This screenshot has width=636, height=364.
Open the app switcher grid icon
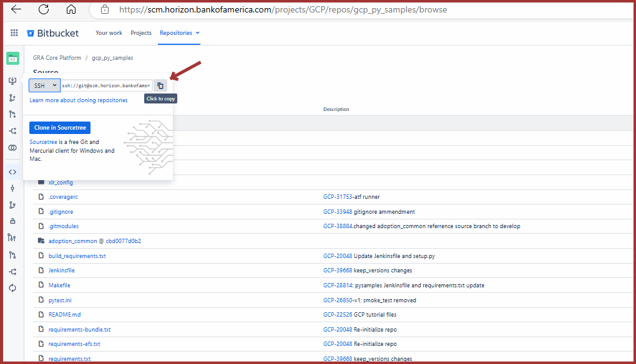(x=14, y=33)
